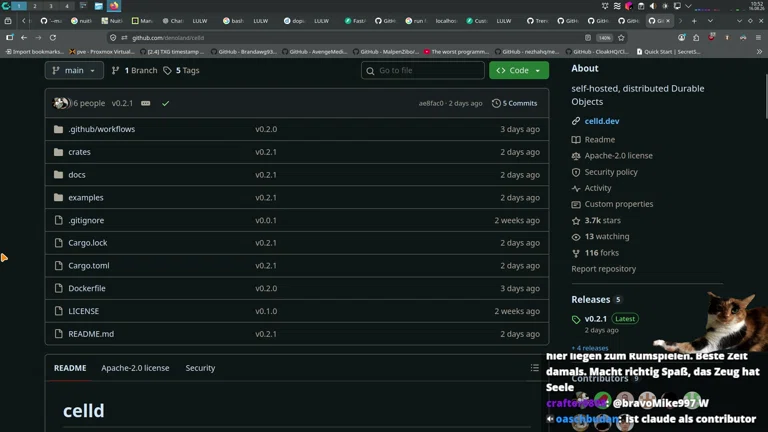Screen dimensions: 768x432
Task: Click the commit status green checkmark
Action: point(166,103)
